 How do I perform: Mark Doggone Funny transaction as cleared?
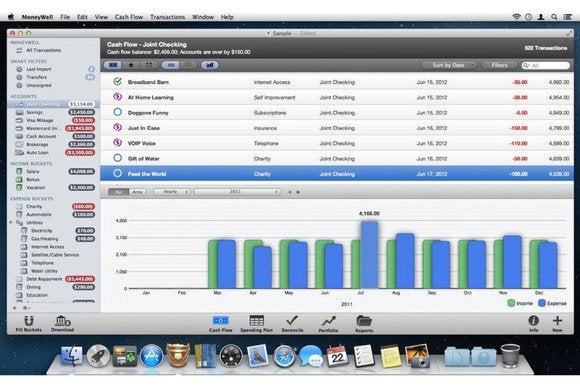coord(117,112)
